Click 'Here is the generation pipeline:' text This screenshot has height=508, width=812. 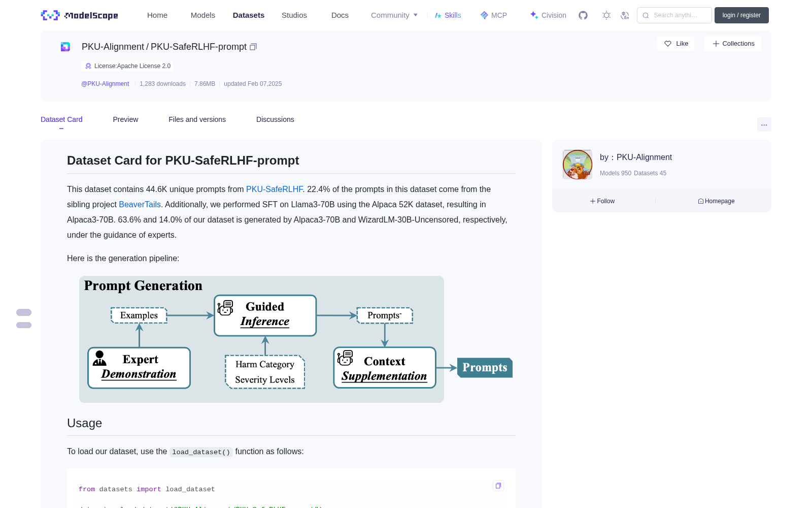pos(123,258)
